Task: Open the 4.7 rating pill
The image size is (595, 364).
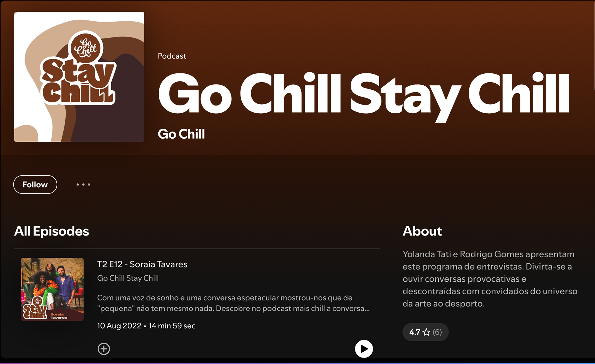Action: click(x=425, y=332)
